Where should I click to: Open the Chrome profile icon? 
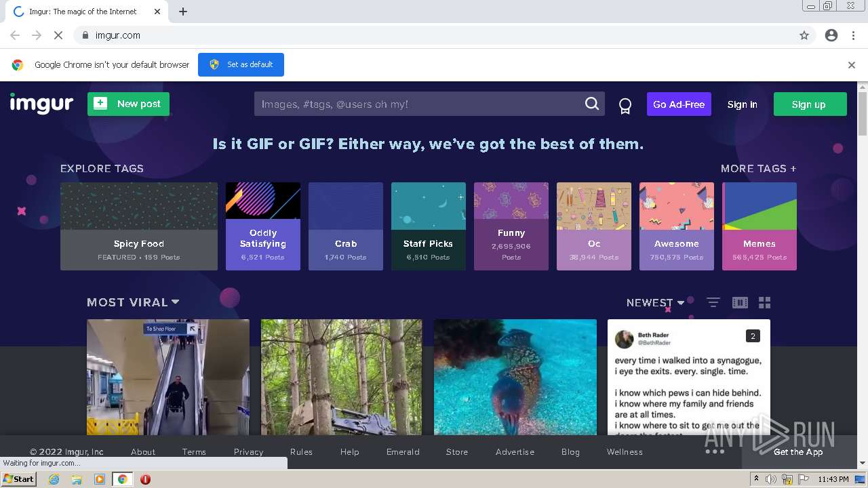coord(831,35)
